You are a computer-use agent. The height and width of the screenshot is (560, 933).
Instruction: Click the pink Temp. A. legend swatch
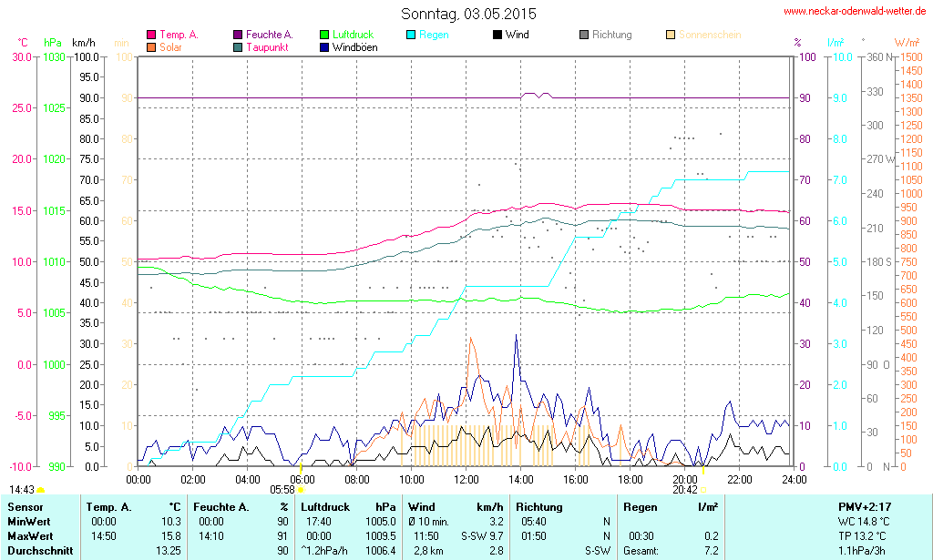[151, 35]
